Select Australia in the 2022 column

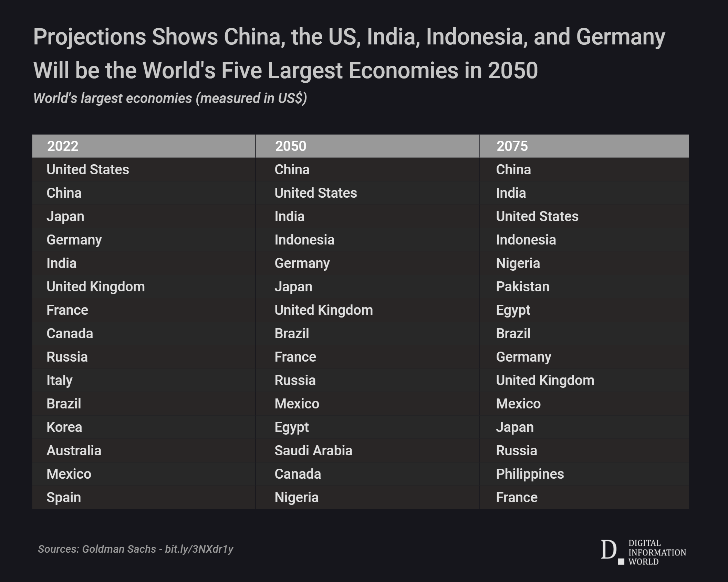click(74, 450)
